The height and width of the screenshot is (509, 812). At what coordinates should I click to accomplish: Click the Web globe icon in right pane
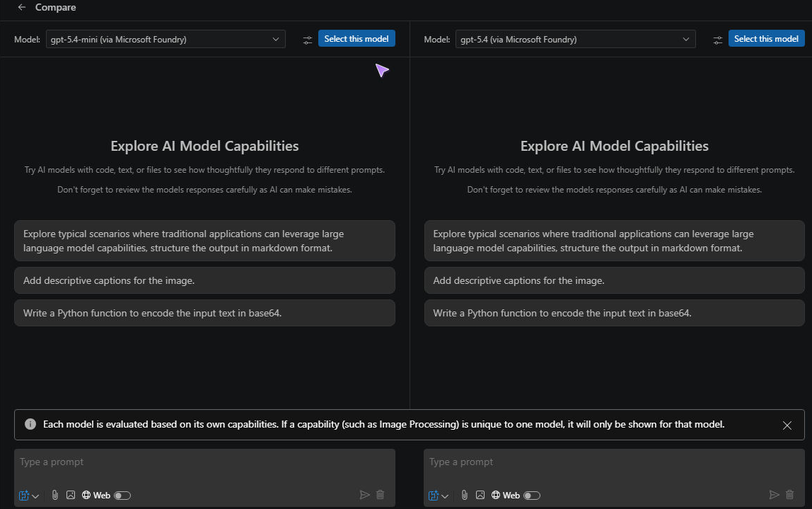[x=496, y=495]
